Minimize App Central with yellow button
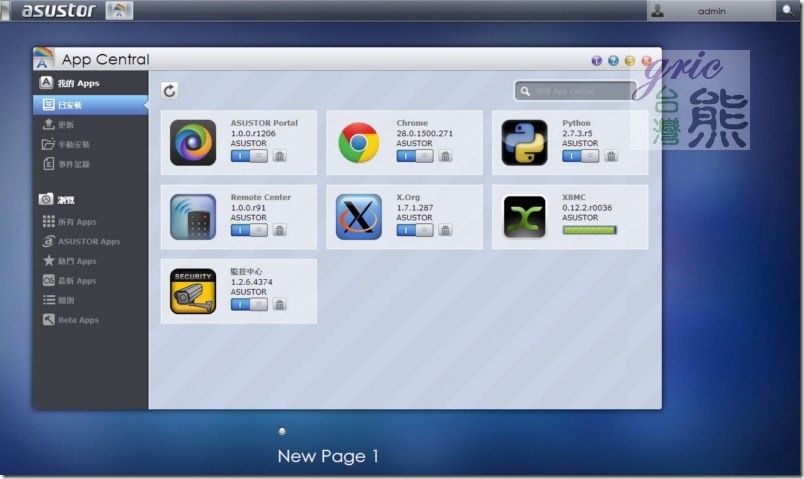This screenshot has height=479, width=804. (x=630, y=61)
